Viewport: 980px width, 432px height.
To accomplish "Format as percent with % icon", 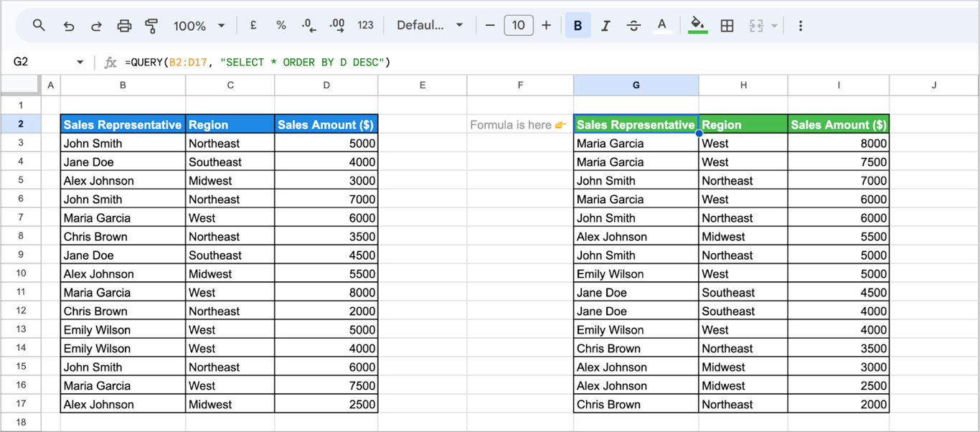I will click(281, 25).
